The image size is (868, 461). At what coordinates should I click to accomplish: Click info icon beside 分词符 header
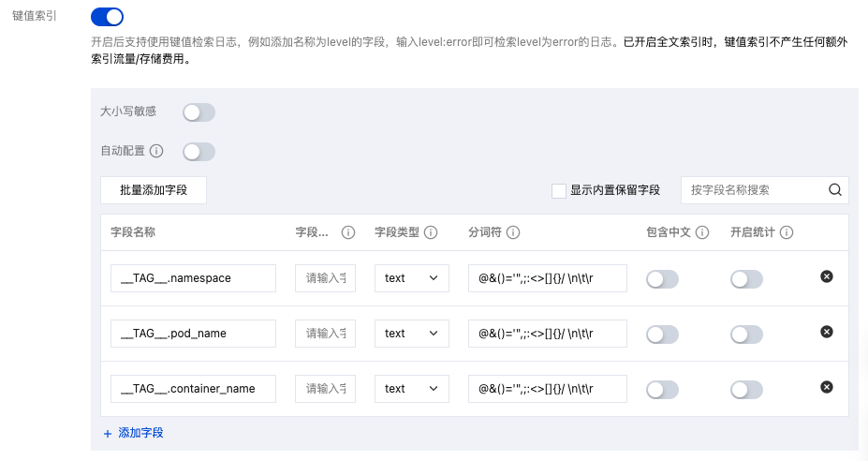click(513, 232)
